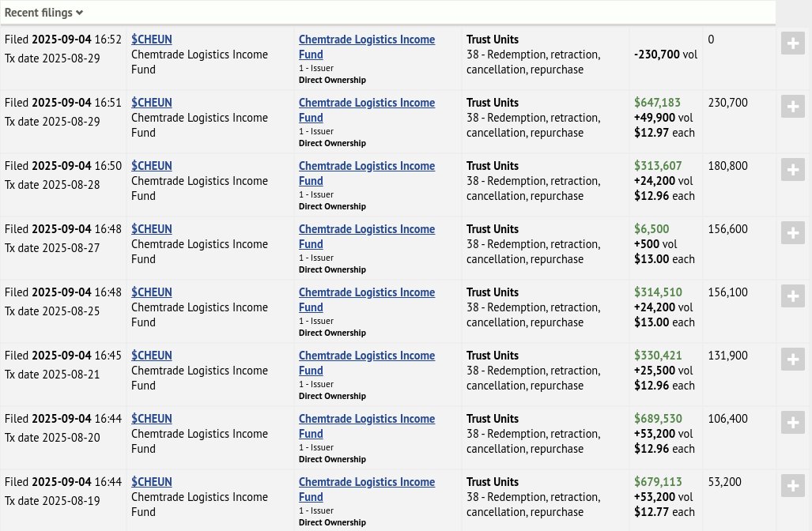Select the +500 vol text
812x531 pixels.
655,243
